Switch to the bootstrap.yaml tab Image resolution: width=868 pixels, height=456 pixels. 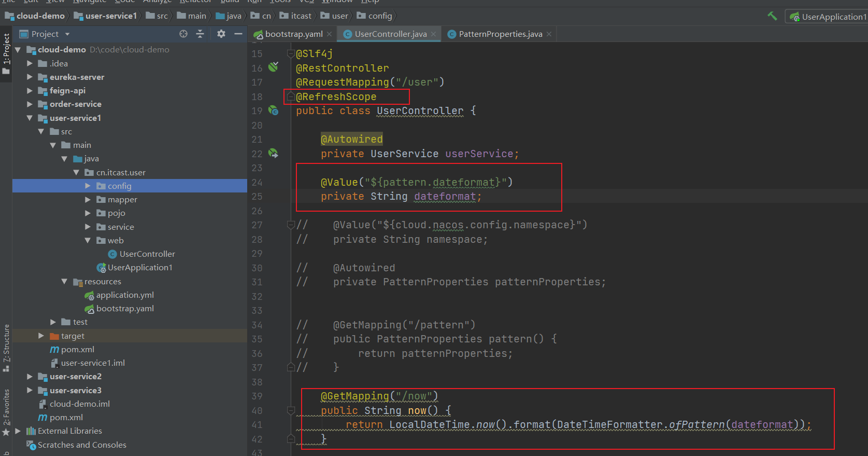[294, 34]
